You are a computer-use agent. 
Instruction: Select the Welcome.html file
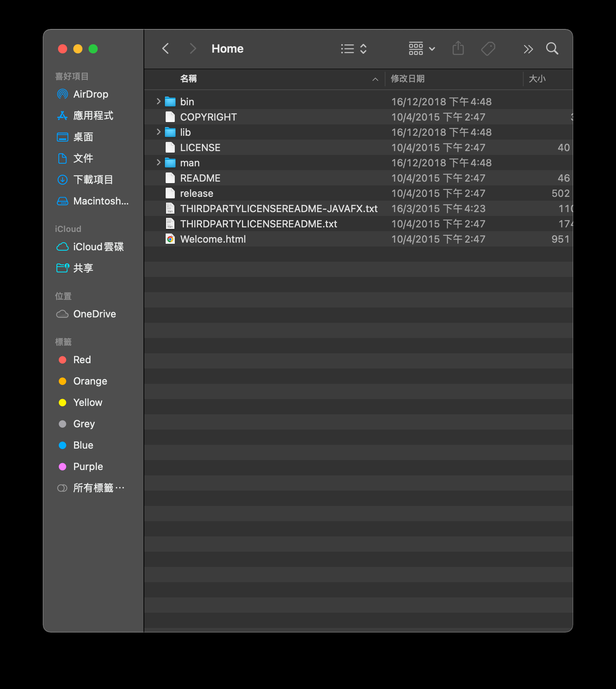coord(213,239)
